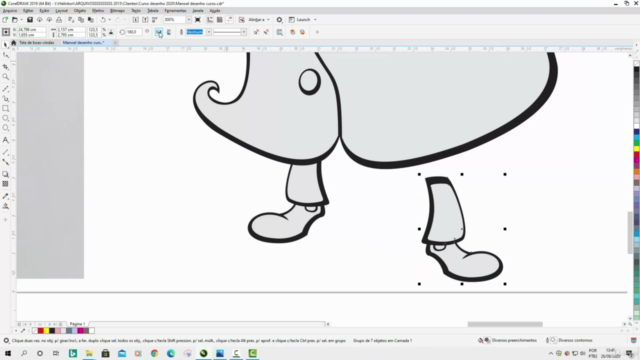The image size is (640, 360).
Task: Click the Print icon
Action: pos(59,20)
